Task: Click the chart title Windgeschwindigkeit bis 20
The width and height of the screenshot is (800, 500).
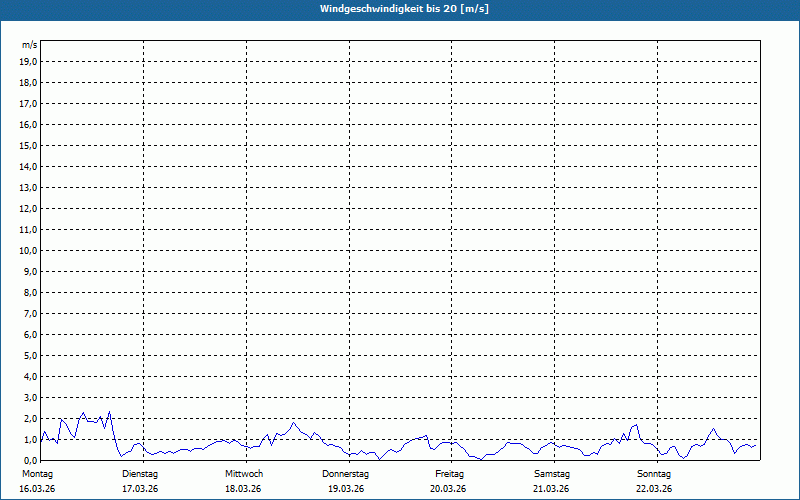Action: coord(404,9)
